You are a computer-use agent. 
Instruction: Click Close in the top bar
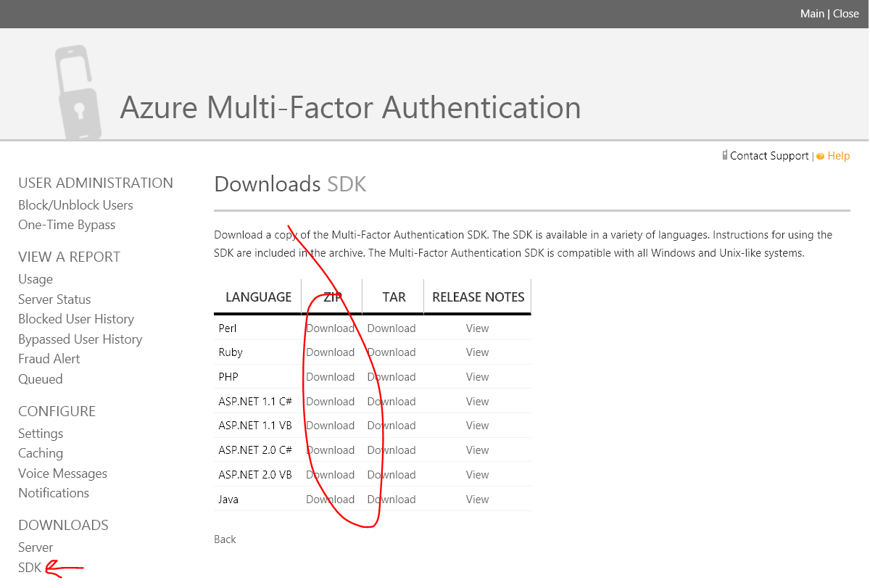[x=846, y=14]
